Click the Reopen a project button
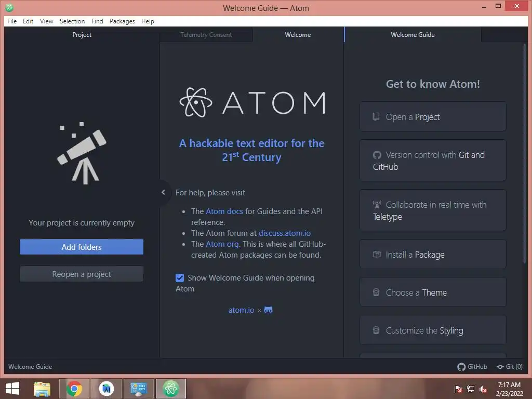The width and height of the screenshot is (532, 399). pos(82,274)
